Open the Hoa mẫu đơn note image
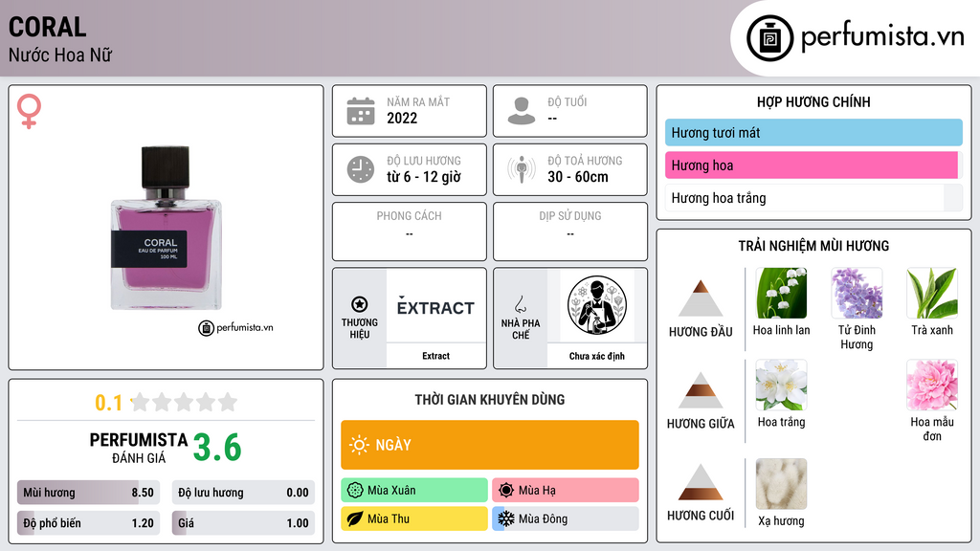The image size is (980, 551). point(932,385)
